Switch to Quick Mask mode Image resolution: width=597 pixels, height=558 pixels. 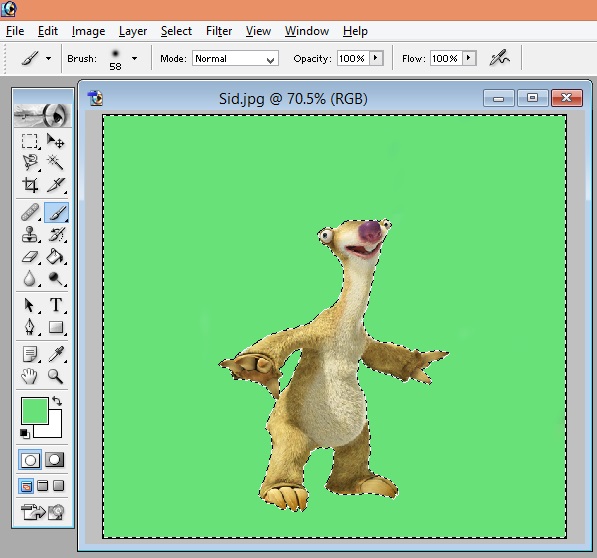coord(54,460)
